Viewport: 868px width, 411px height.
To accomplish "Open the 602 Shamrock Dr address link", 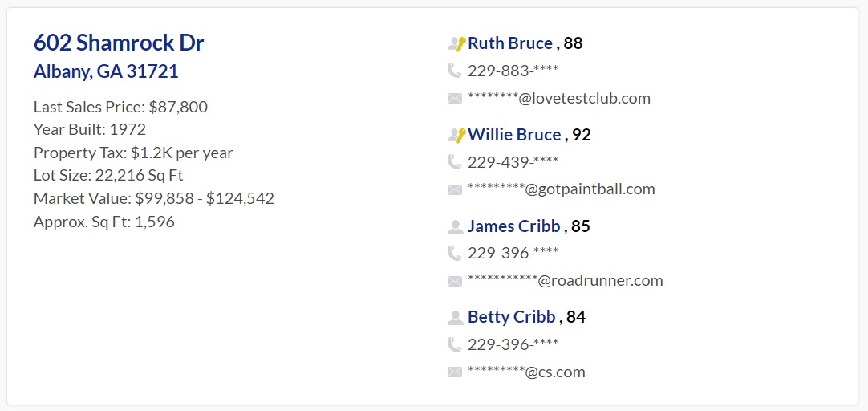I will click(x=119, y=43).
